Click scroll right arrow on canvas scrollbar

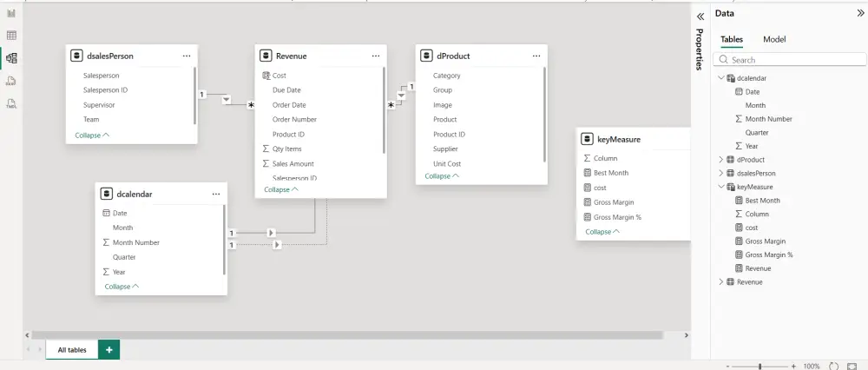(x=687, y=335)
